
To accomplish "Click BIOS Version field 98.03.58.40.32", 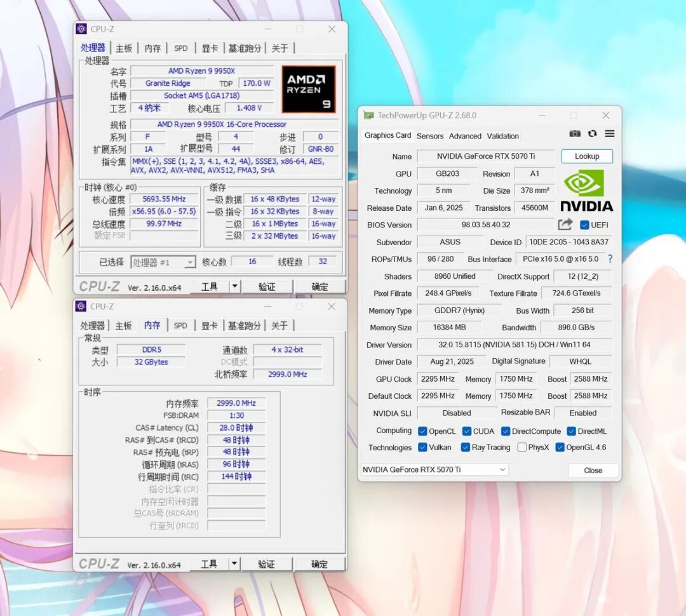I will (486, 225).
